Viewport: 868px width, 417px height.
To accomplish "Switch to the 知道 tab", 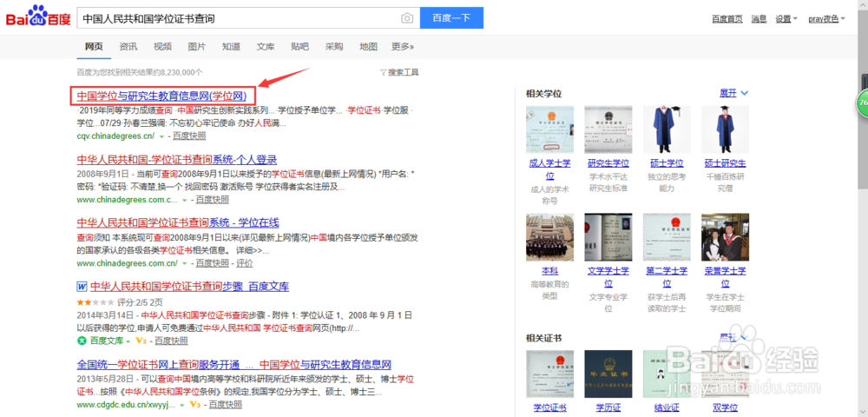I will [231, 47].
